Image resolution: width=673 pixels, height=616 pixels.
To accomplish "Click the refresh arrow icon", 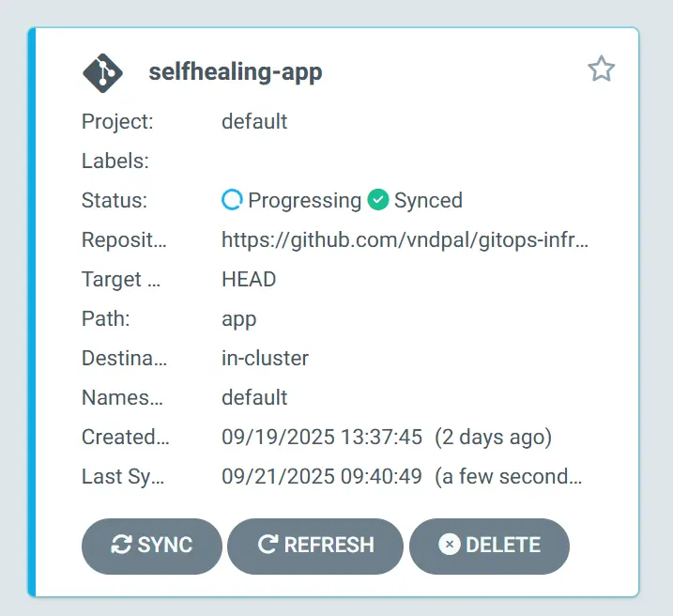I will point(267,545).
